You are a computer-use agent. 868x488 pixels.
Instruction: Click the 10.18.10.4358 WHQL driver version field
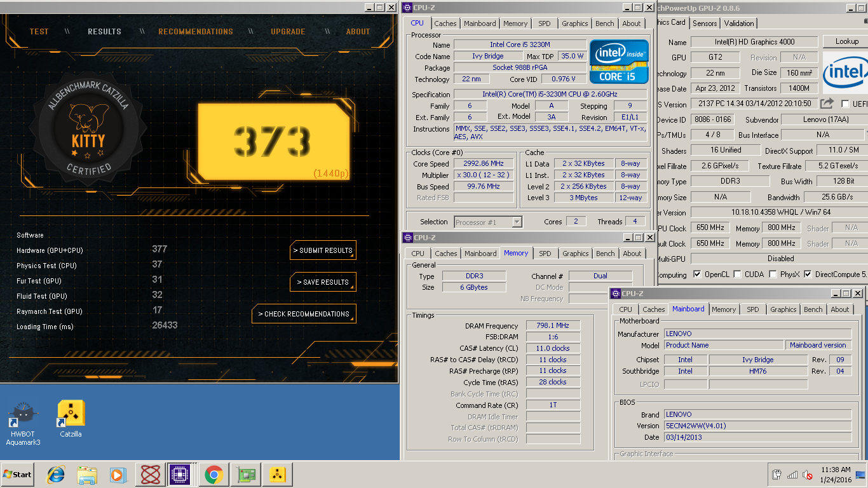[x=779, y=212]
